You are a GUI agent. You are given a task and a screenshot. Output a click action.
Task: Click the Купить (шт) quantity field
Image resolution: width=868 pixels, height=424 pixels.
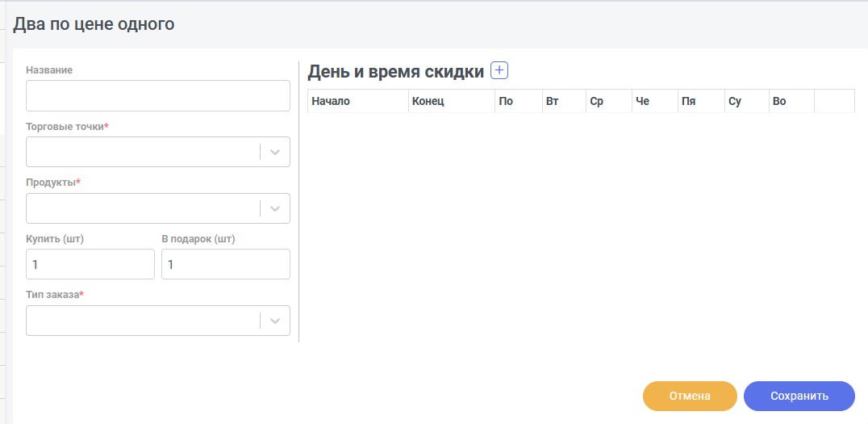pyautogui.click(x=90, y=264)
